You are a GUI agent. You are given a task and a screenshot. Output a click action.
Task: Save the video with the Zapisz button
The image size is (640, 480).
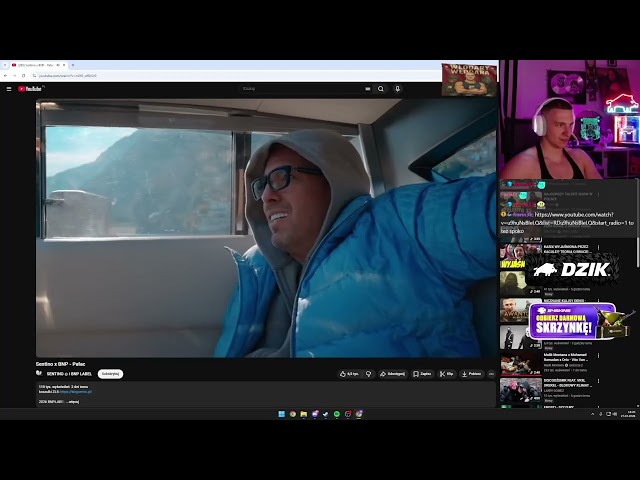coord(422,374)
